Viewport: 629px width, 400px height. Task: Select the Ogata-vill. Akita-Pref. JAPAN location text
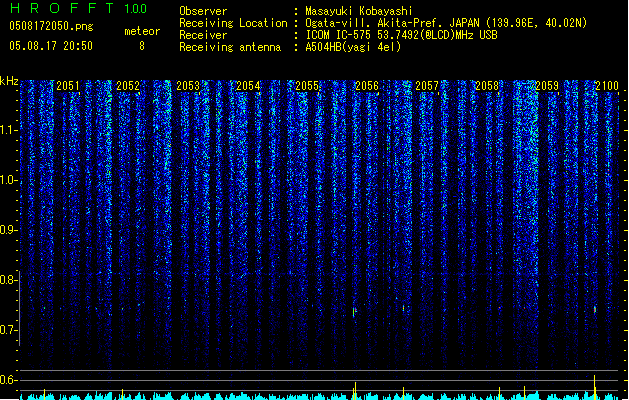coord(446,23)
